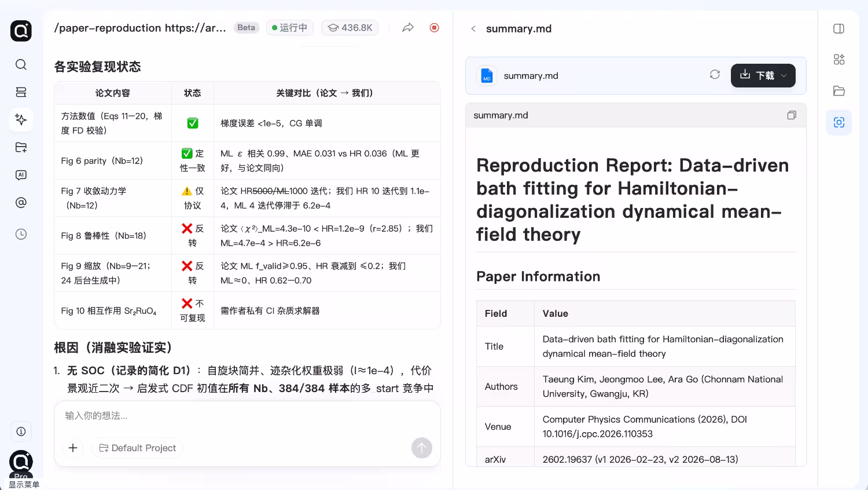This screenshot has width=868, height=490.
Task: Click the @ mentions icon in sidebar
Action: 21,203
